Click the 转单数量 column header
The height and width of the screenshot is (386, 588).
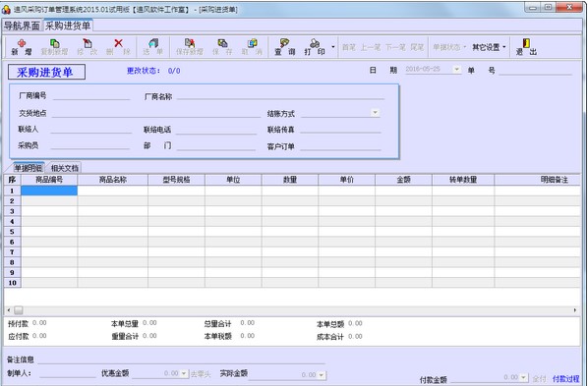click(x=463, y=180)
